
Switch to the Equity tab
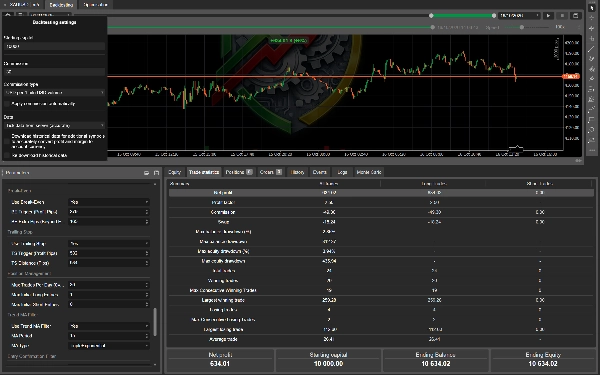[x=174, y=172]
